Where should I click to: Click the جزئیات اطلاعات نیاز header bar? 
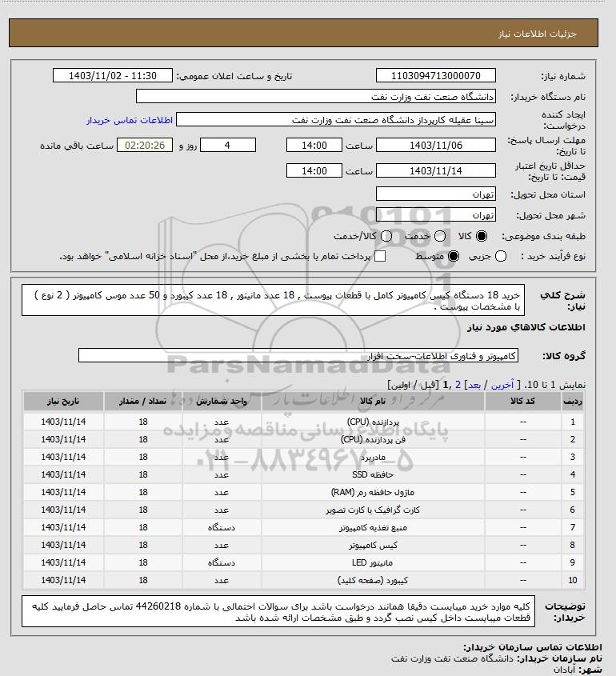tap(303, 33)
